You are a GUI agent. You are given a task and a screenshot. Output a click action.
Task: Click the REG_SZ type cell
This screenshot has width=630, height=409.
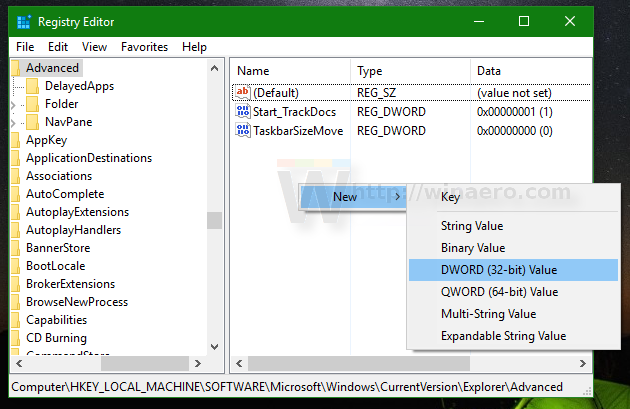376,93
